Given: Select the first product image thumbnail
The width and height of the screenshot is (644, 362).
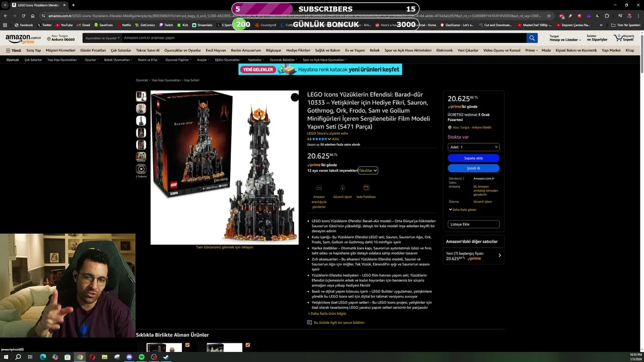Looking at the screenshot, I should coord(141,97).
